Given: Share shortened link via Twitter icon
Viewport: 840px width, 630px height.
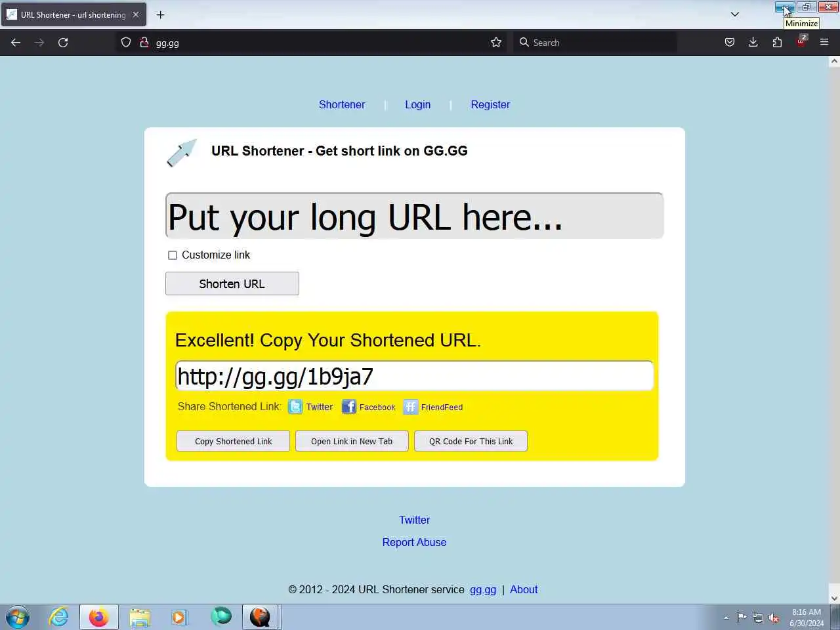Looking at the screenshot, I should point(295,407).
